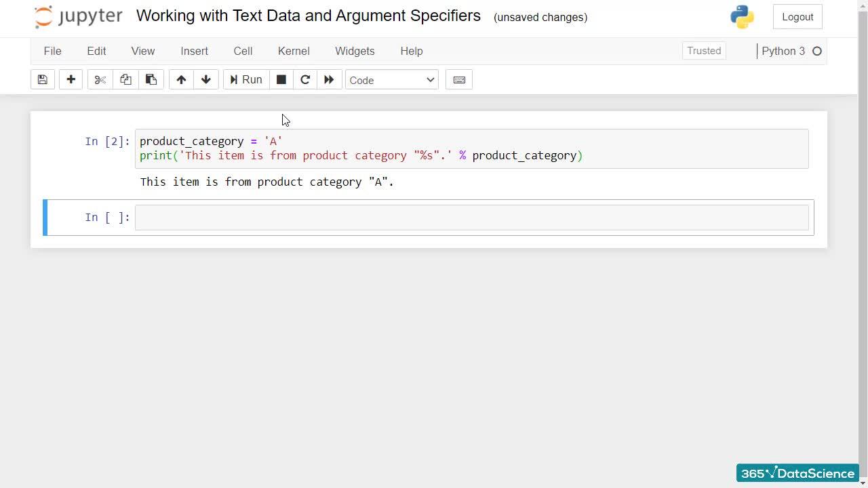Open the Cell menu
Viewport: 868px width, 488px height.
click(x=243, y=51)
